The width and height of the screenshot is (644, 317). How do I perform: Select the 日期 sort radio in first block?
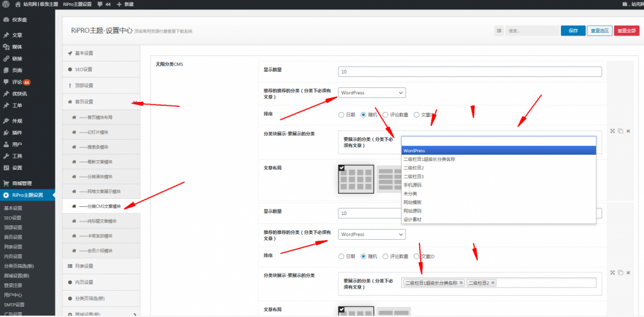click(x=341, y=115)
